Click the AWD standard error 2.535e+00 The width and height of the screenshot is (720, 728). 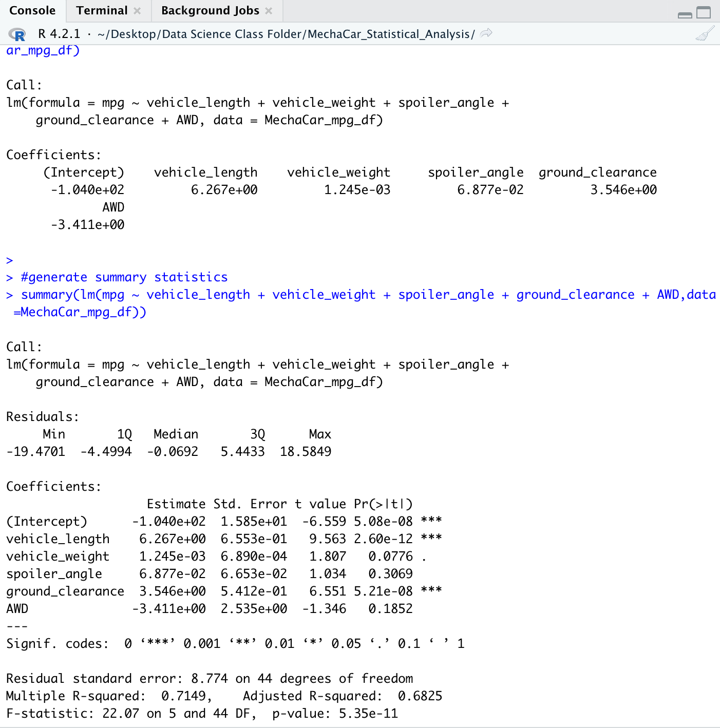click(x=254, y=609)
